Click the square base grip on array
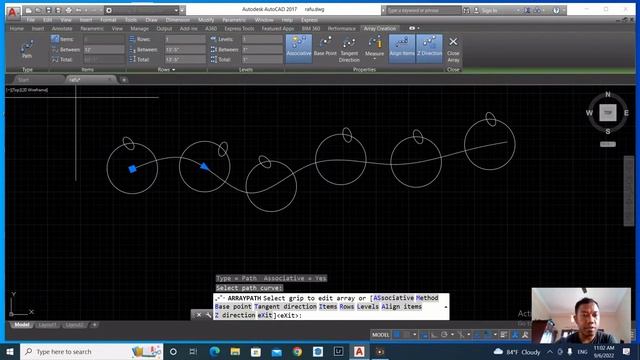The width and height of the screenshot is (640, 360). (132, 169)
